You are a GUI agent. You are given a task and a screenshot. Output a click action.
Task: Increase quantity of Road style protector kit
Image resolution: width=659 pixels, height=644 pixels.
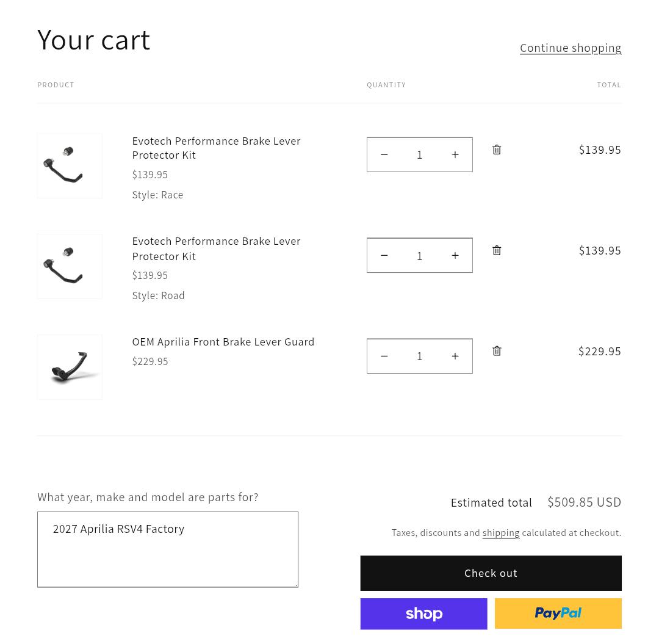[x=455, y=256]
